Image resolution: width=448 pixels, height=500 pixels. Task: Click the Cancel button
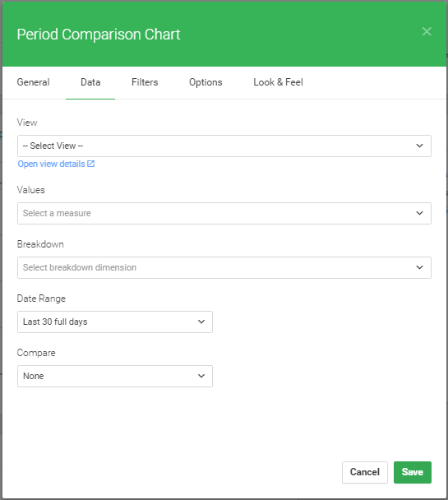pos(365,472)
